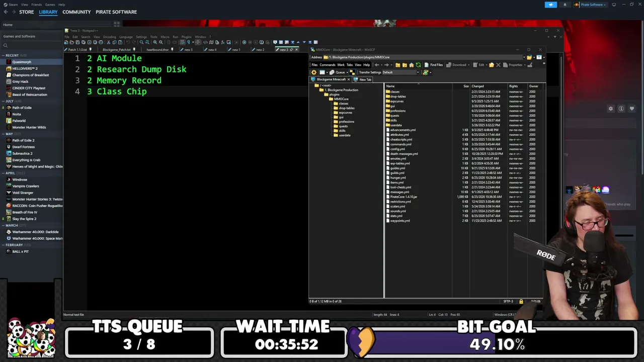Click Notepad++ macro record button
This screenshot has height=362, width=644.
pyautogui.click(x=244, y=42)
